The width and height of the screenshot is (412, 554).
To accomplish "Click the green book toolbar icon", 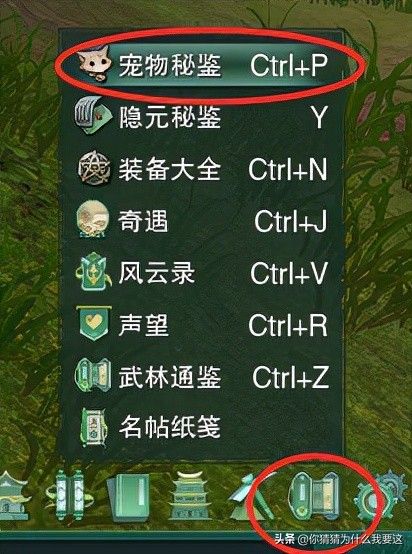I will point(129,497).
